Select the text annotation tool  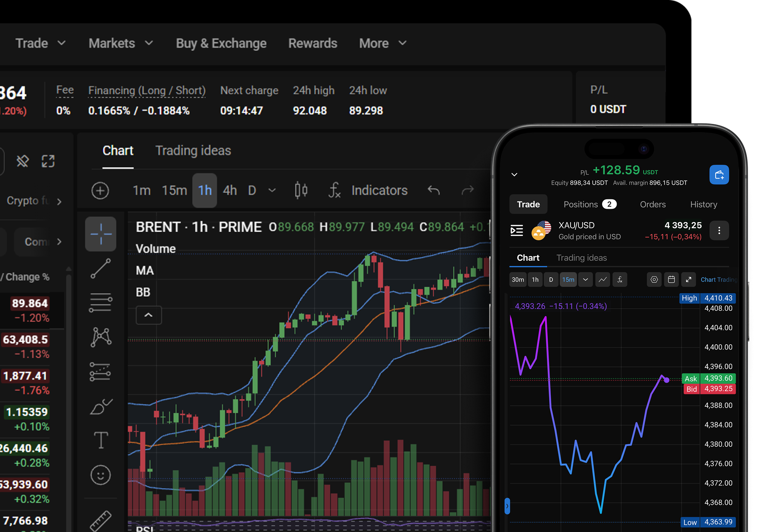[x=101, y=440]
